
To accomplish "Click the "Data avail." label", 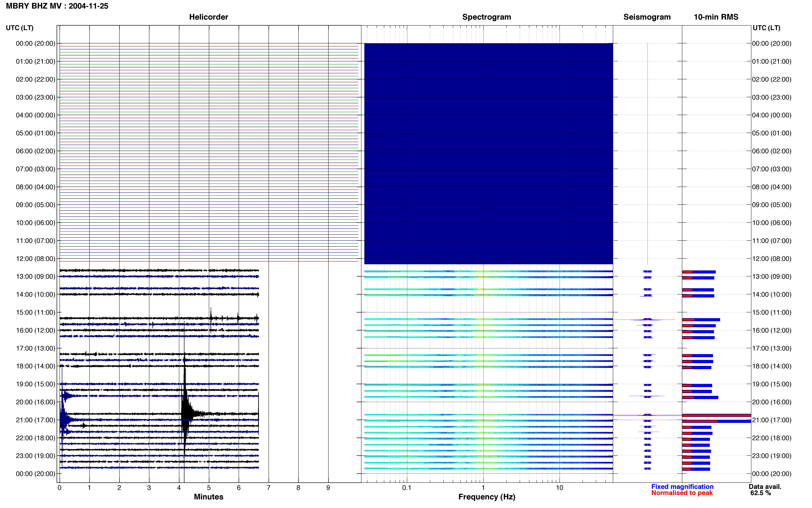I will (765, 486).
